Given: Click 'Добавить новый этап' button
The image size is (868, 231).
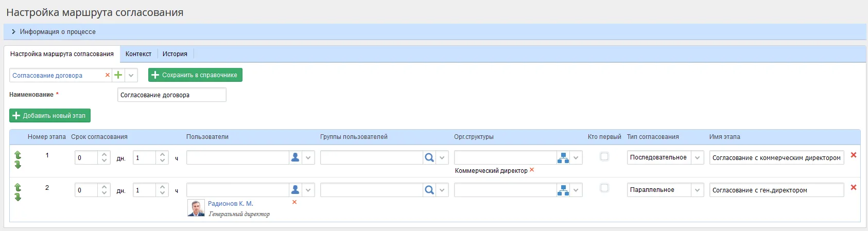Looking at the screenshot, I should [x=50, y=116].
